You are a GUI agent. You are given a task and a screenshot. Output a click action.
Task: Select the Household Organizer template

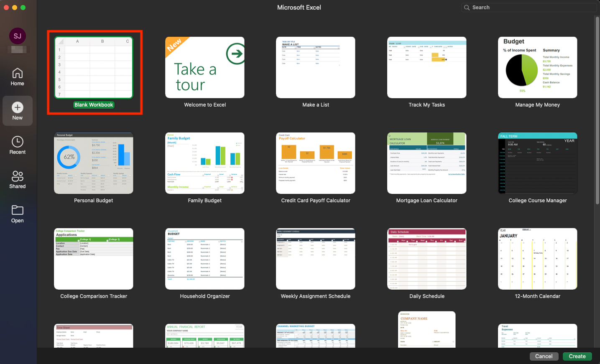[x=205, y=259]
